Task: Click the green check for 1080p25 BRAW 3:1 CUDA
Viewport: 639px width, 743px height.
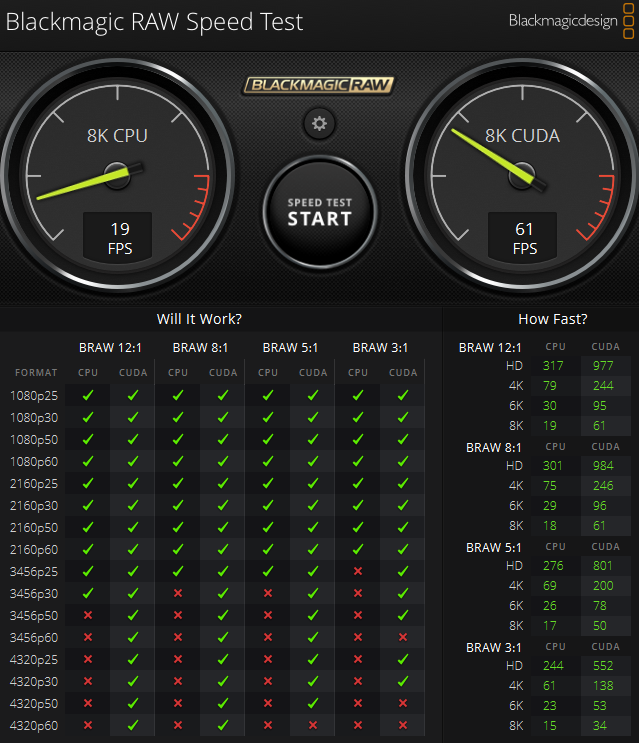Action: coord(403,395)
